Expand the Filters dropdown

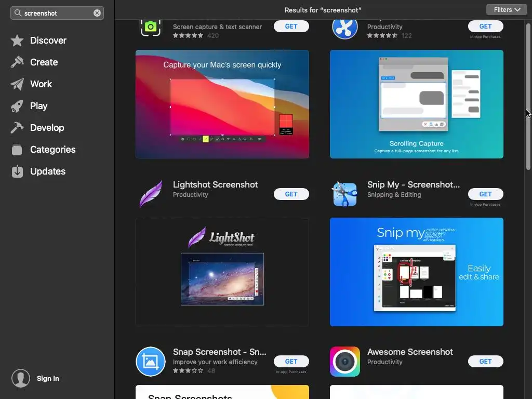[x=507, y=10]
